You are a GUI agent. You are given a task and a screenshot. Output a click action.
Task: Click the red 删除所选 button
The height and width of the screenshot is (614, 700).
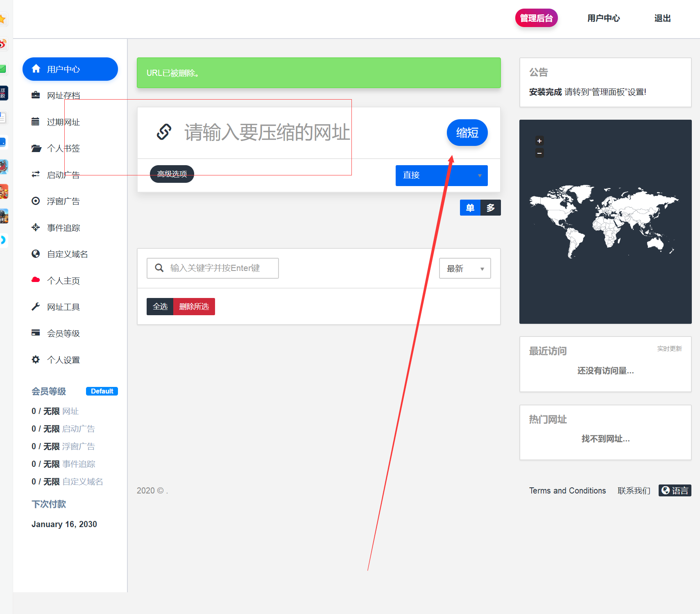click(194, 307)
